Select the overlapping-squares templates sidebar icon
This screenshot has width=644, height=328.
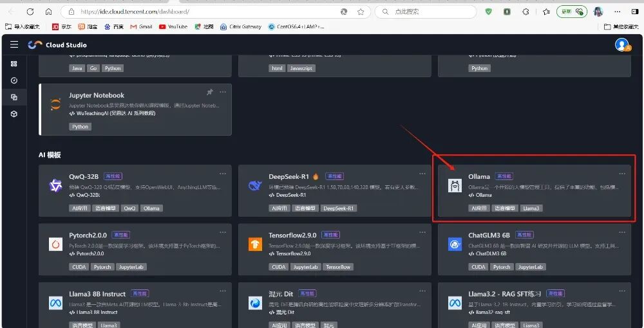pos(14,97)
